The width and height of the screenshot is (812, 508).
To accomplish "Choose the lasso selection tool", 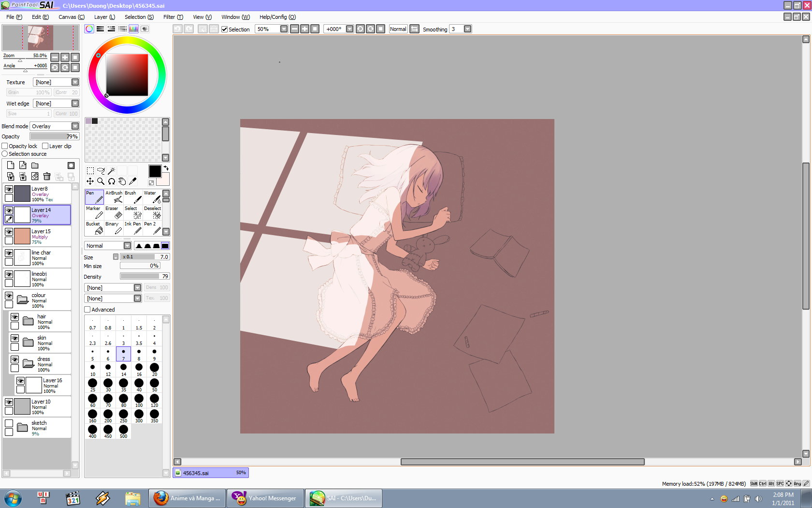I will point(101,171).
